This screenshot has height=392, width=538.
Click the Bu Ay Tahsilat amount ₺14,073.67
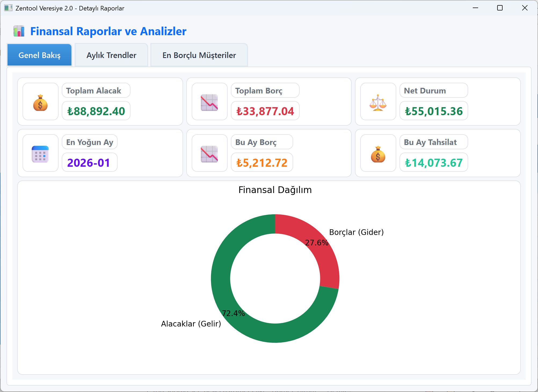click(x=434, y=163)
